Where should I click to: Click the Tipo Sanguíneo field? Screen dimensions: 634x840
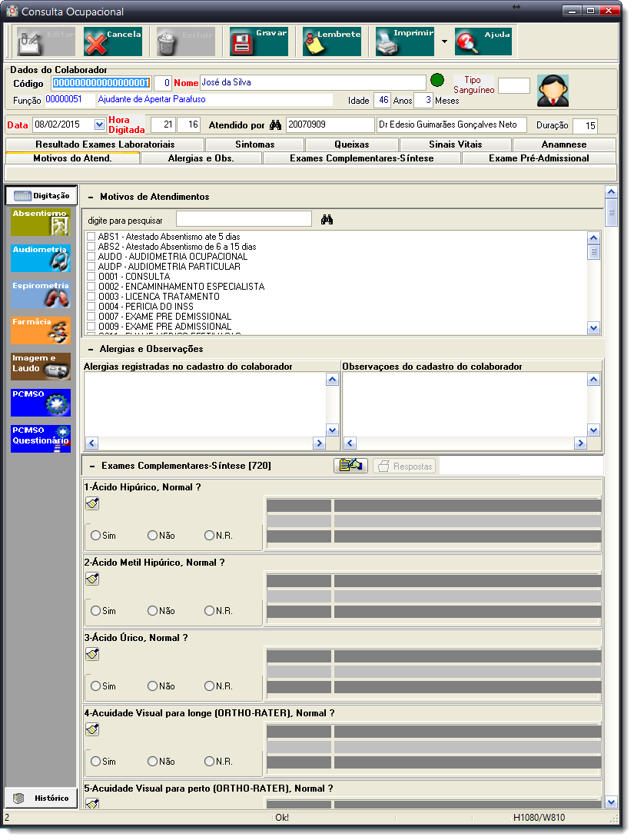coord(514,86)
